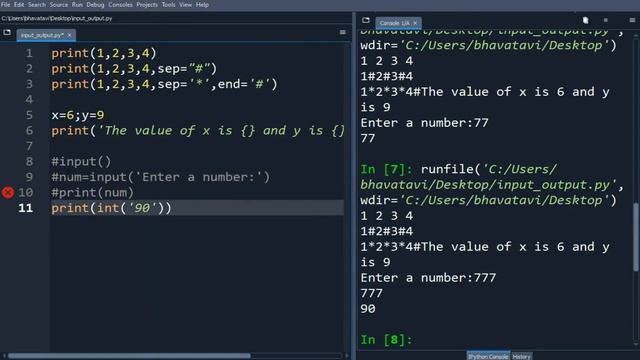This screenshot has width=640, height=360.
Task: Click the In [7]: console prompt text
Action: coord(386,169)
